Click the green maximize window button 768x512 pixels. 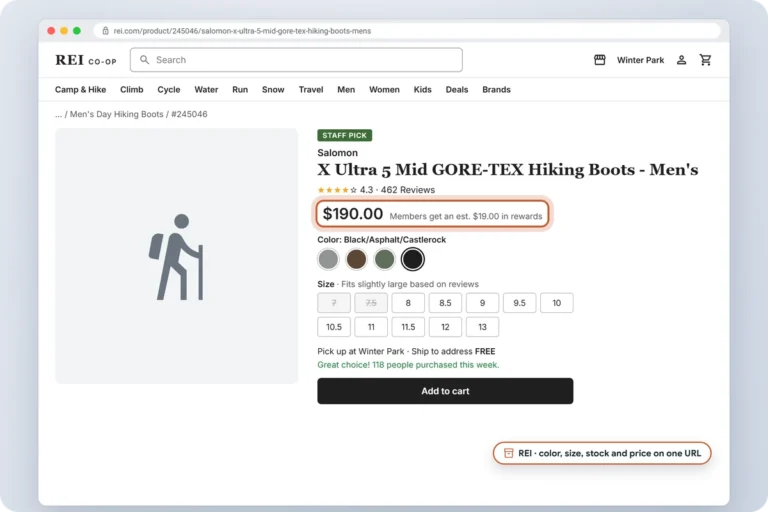point(77,31)
